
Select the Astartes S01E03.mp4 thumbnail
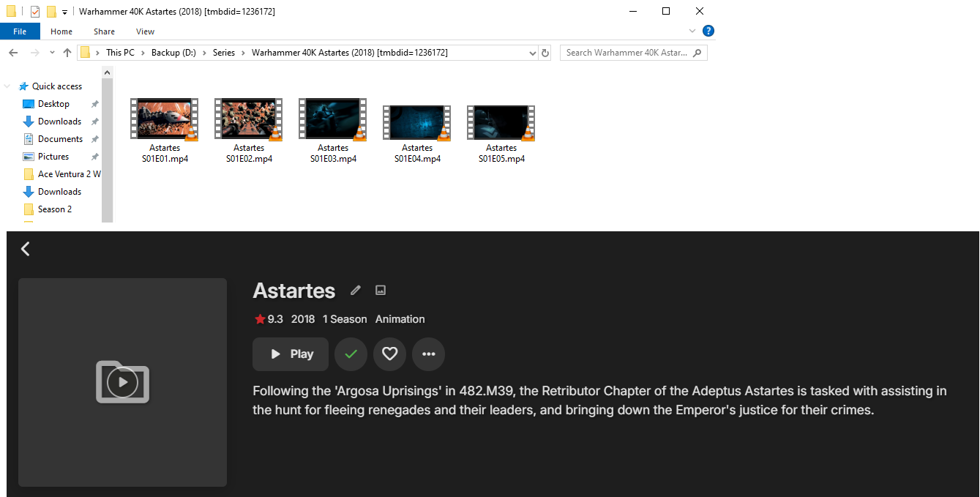click(333, 131)
